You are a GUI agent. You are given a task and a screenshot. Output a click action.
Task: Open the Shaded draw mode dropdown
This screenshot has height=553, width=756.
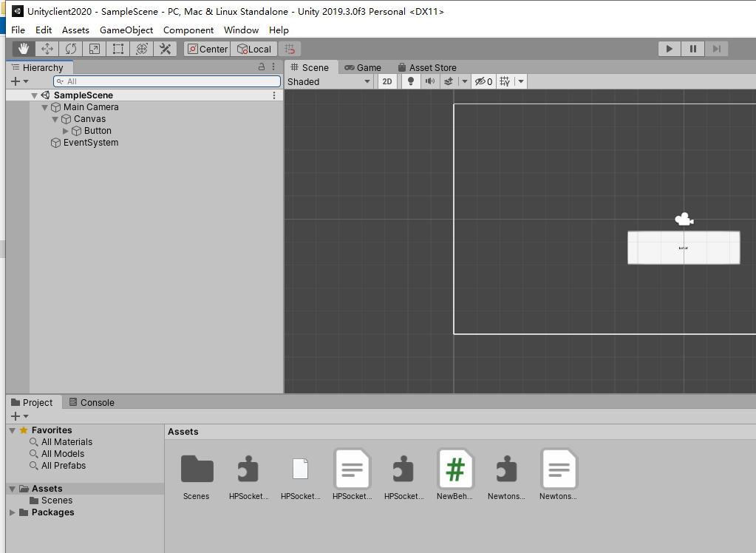(329, 81)
